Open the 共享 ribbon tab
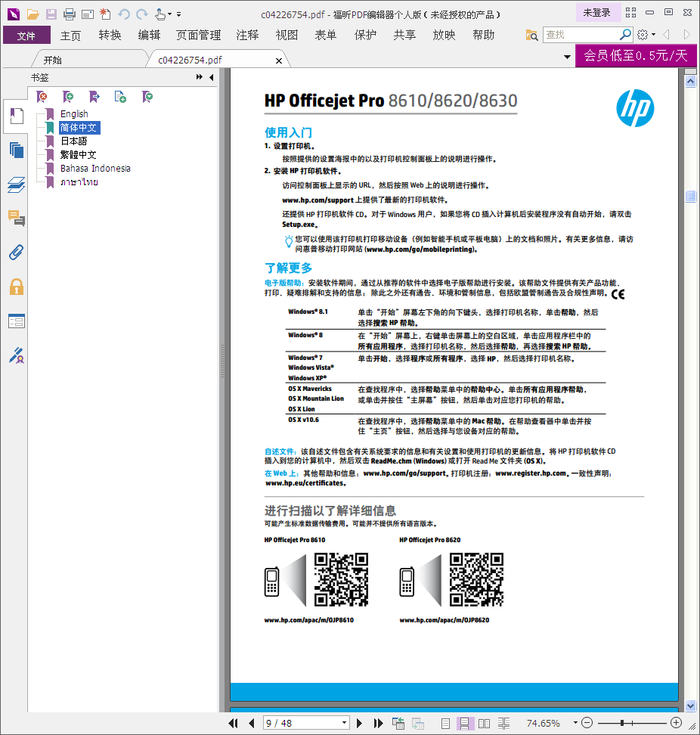700x735 pixels. pyautogui.click(x=405, y=35)
